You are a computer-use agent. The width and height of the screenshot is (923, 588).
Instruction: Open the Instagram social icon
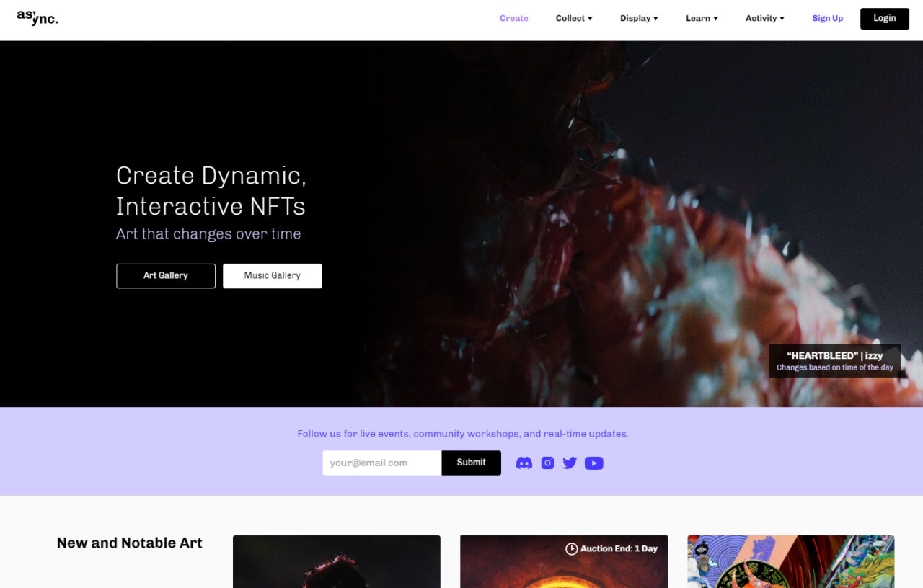coord(547,463)
